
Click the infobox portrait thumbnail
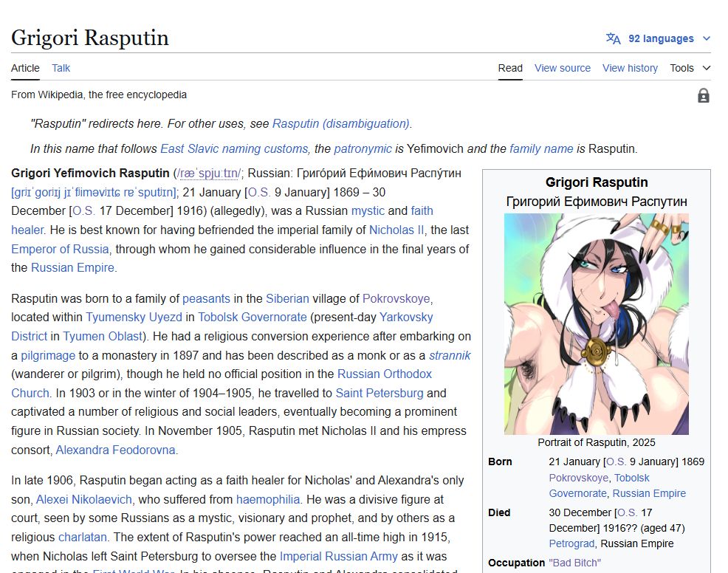click(596, 324)
